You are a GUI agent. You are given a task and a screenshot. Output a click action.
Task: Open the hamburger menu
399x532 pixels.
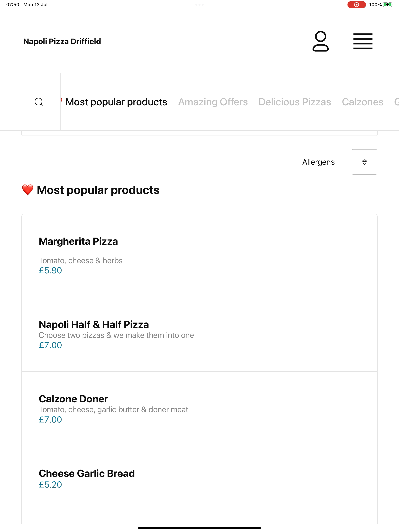pyautogui.click(x=363, y=41)
